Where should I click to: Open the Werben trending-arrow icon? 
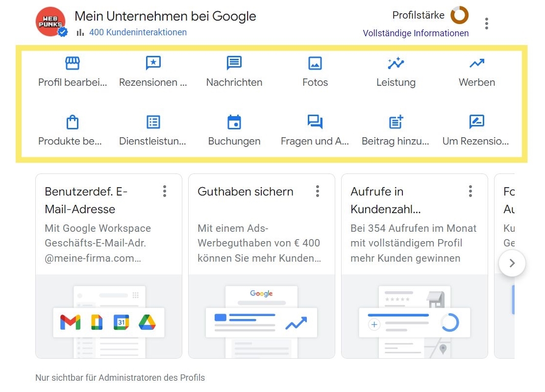point(477,63)
